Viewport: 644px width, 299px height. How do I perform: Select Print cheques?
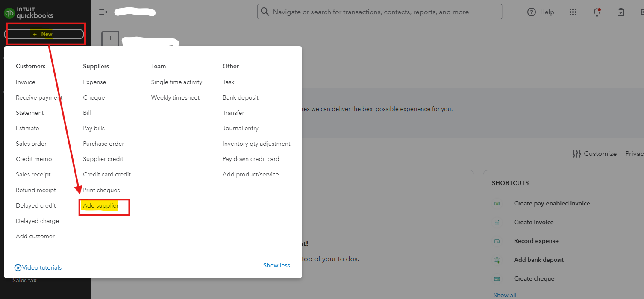102,190
